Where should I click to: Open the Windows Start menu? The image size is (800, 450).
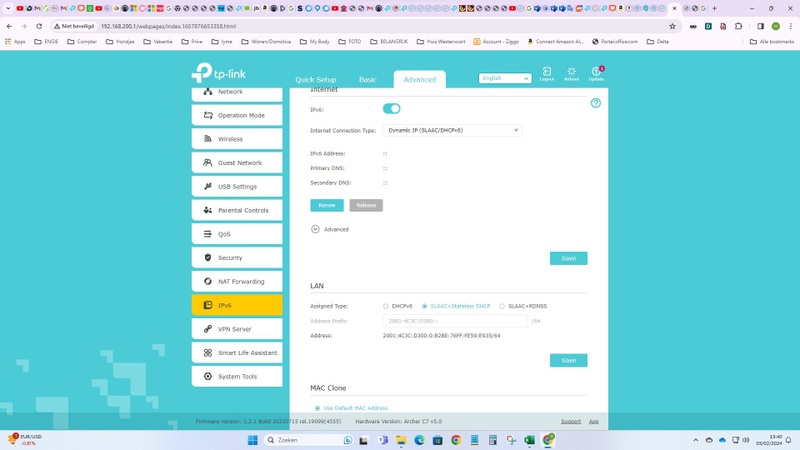(x=253, y=440)
